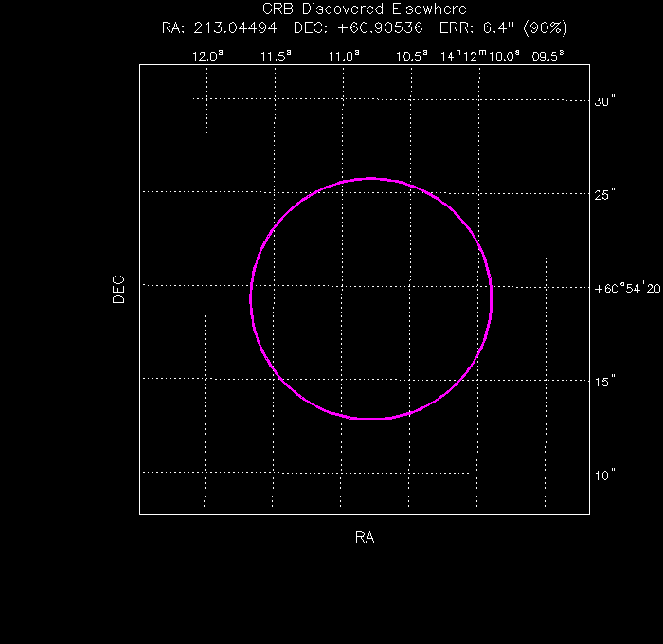
Task: Click the "GRB Discovered Elsewhere" title text
Action: pos(365,9)
